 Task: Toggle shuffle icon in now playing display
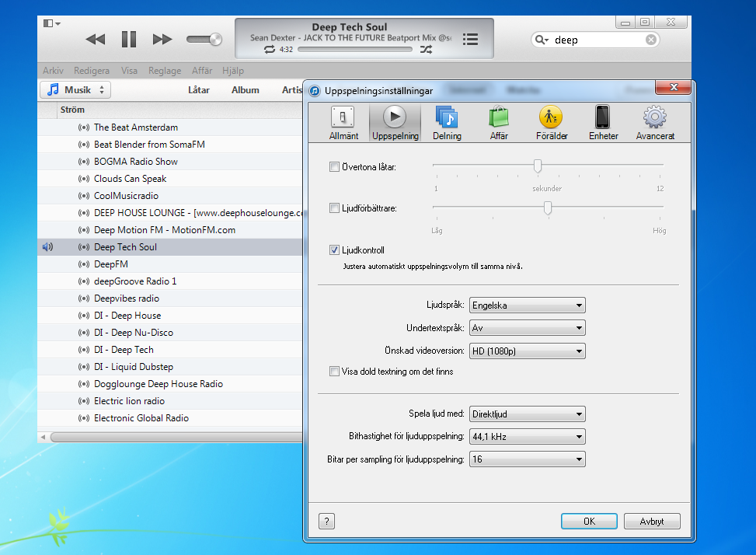(427, 49)
